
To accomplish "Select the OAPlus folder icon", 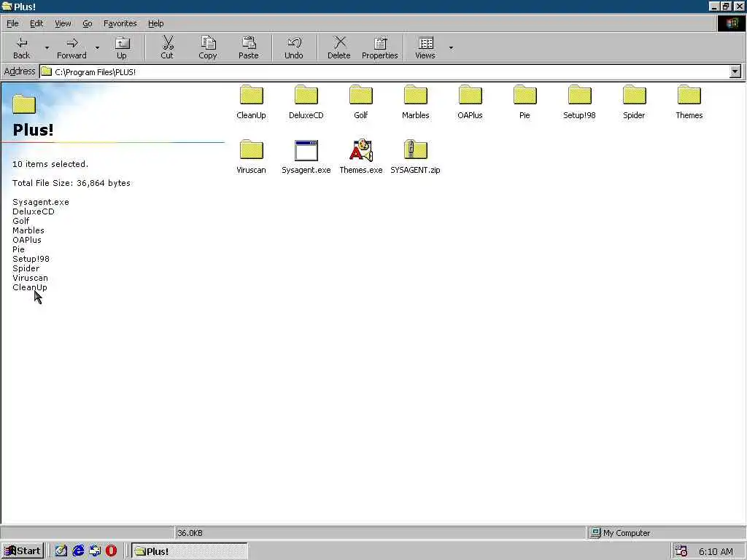I will [471, 96].
